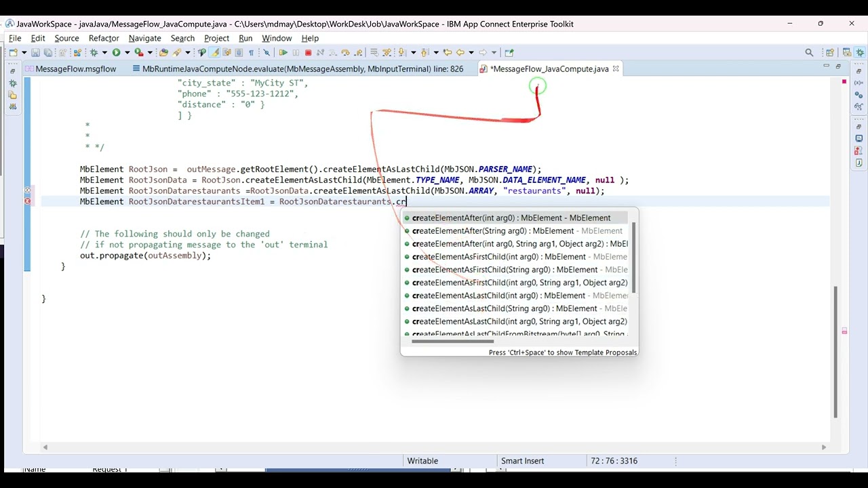Expand the New file dropdown arrow

[x=24, y=52]
